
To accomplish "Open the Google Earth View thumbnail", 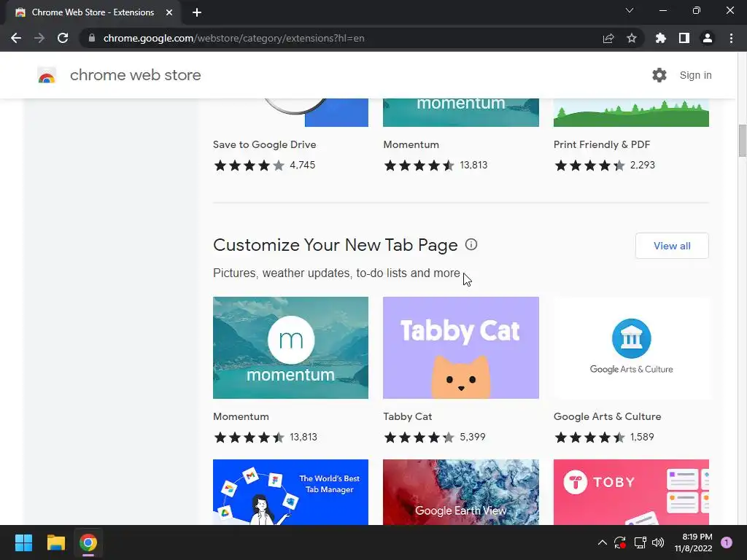I will pos(461,492).
